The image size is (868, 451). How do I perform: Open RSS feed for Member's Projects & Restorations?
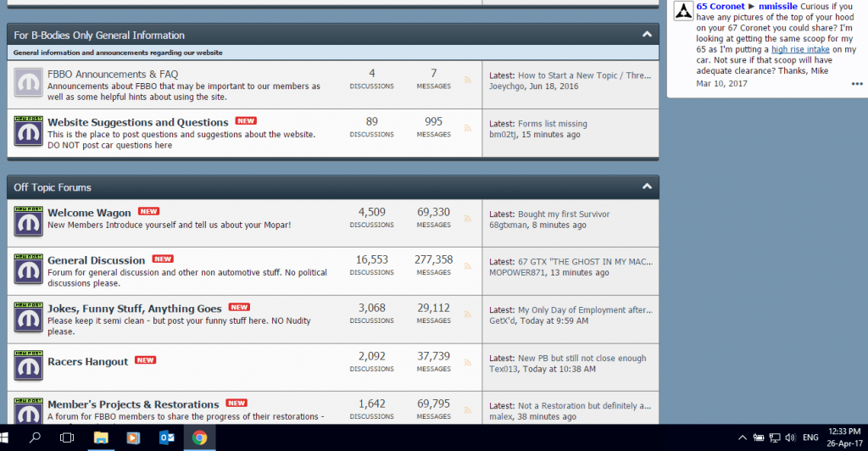click(x=468, y=410)
